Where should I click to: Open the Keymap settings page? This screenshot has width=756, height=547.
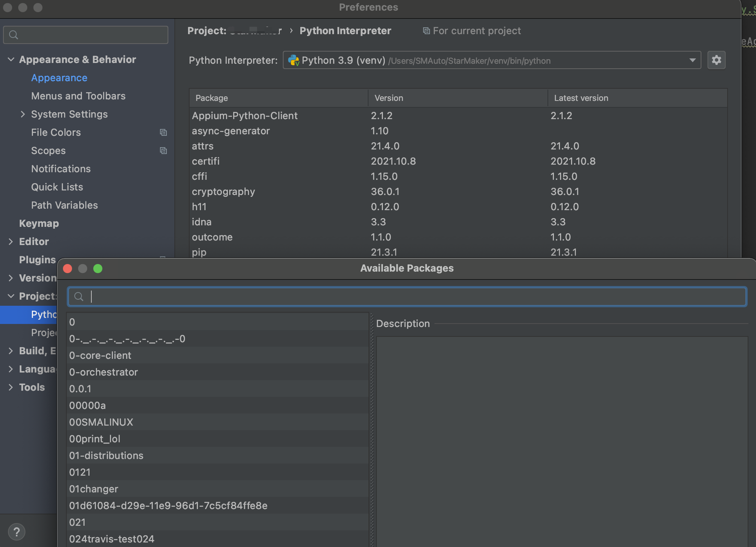[x=39, y=223]
